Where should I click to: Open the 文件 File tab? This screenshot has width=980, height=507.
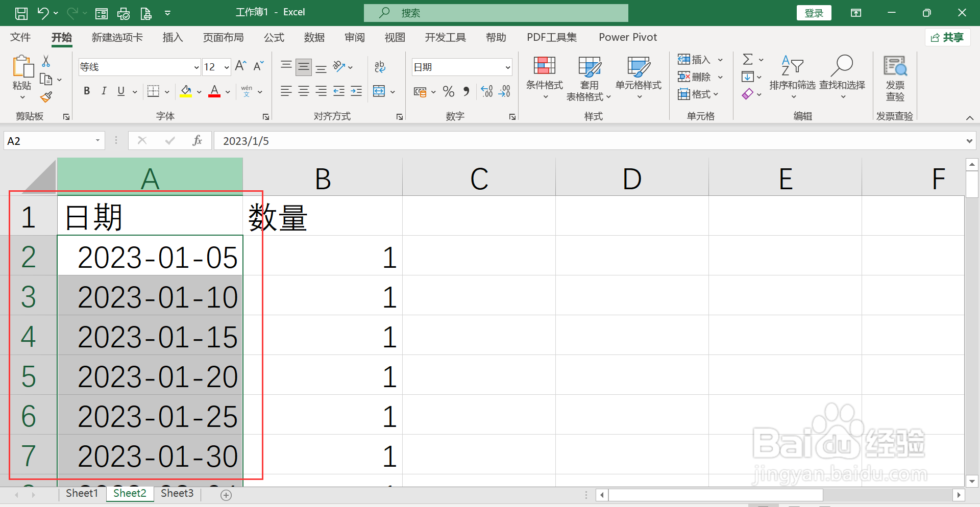click(x=20, y=37)
